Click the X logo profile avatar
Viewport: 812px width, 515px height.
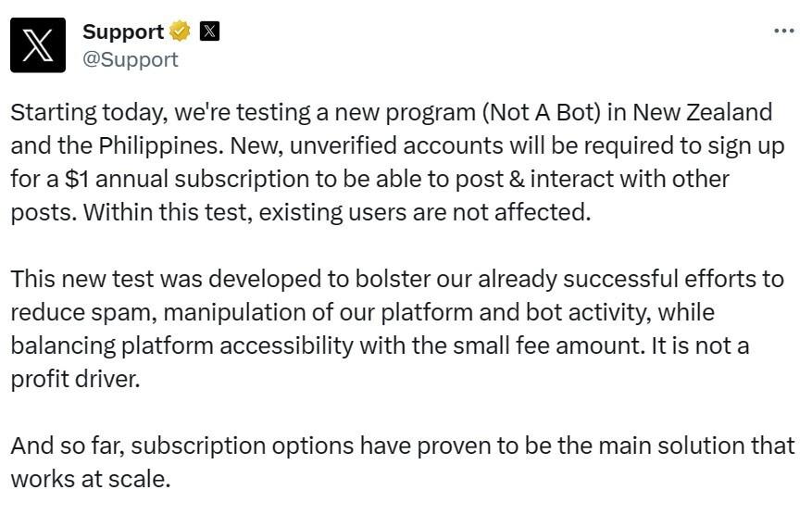tap(38, 44)
